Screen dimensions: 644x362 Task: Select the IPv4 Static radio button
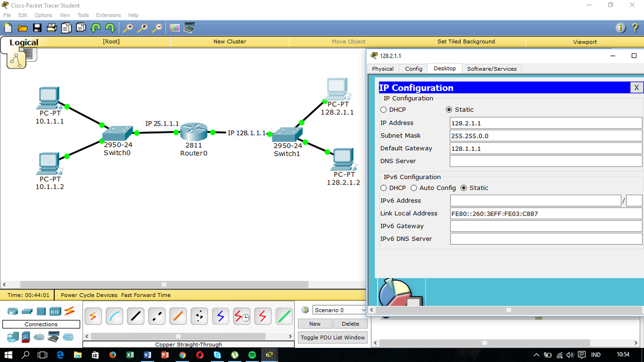[449, 110]
